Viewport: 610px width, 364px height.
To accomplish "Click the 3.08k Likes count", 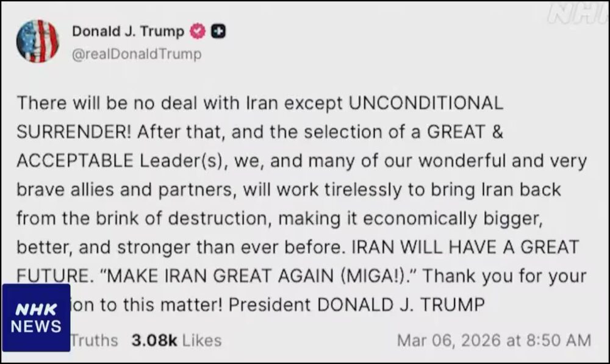I will point(176,340).
